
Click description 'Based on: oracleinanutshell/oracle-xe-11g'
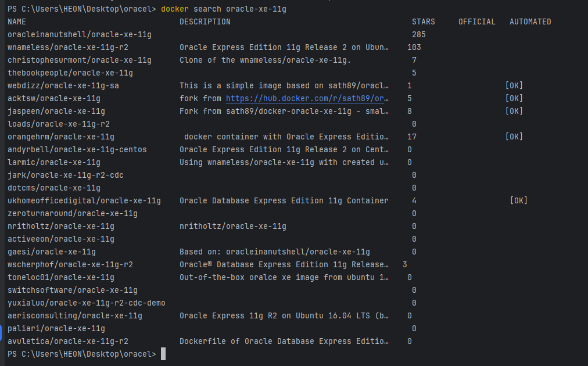[x=274, y=252]
